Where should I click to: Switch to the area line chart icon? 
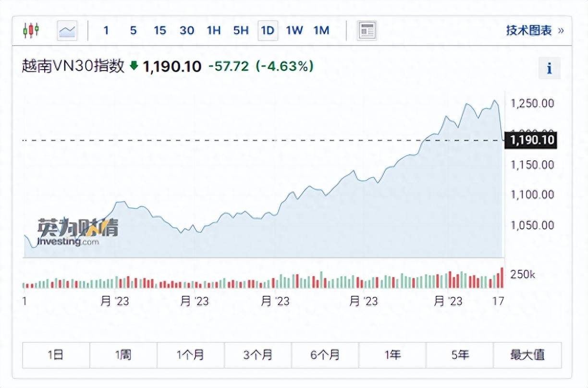[x=67, y=31]
